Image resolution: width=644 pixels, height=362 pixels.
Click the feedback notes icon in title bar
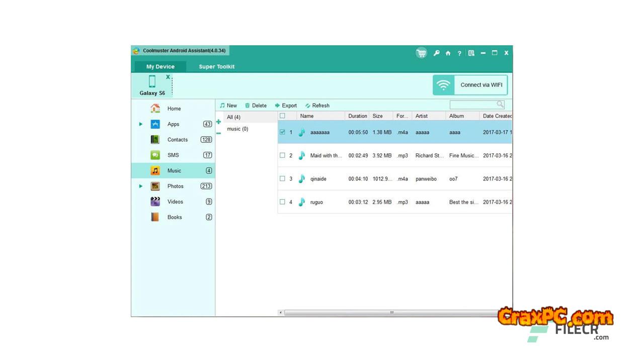[471, 53]
